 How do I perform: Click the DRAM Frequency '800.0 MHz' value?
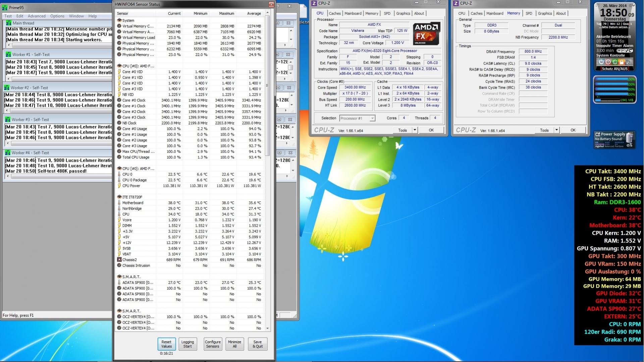(x=533, y=52)
